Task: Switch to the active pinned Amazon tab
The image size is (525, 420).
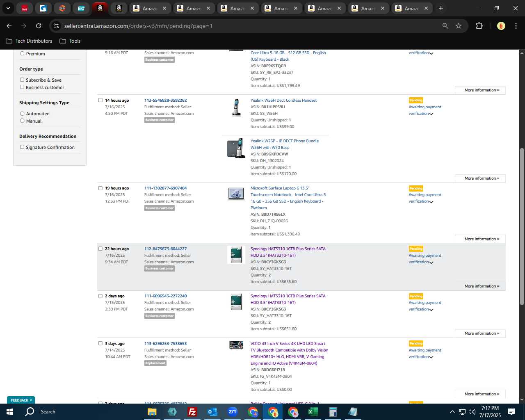Action: [100, 8]
